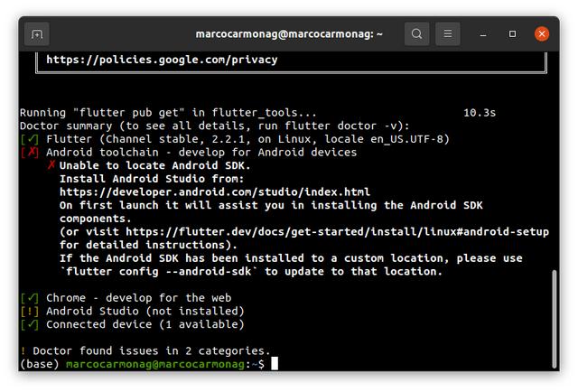
Task: Click the line On first launch it will assist
Action: pos(271,205)
